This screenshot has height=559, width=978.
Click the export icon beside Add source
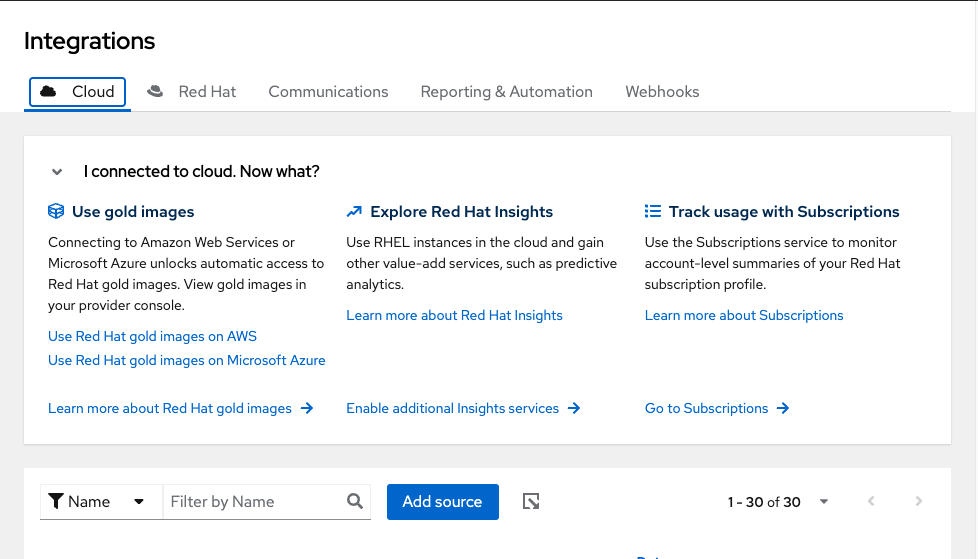point(532,502)
